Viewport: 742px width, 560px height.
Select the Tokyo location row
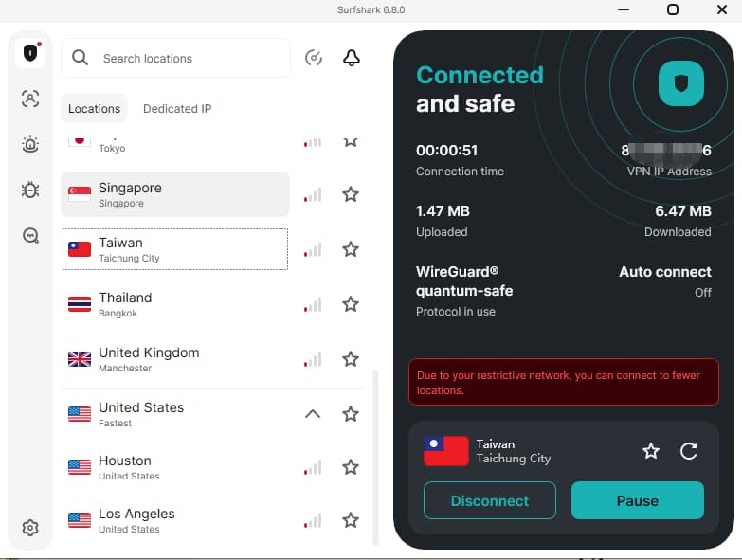[x=175, y=145]
